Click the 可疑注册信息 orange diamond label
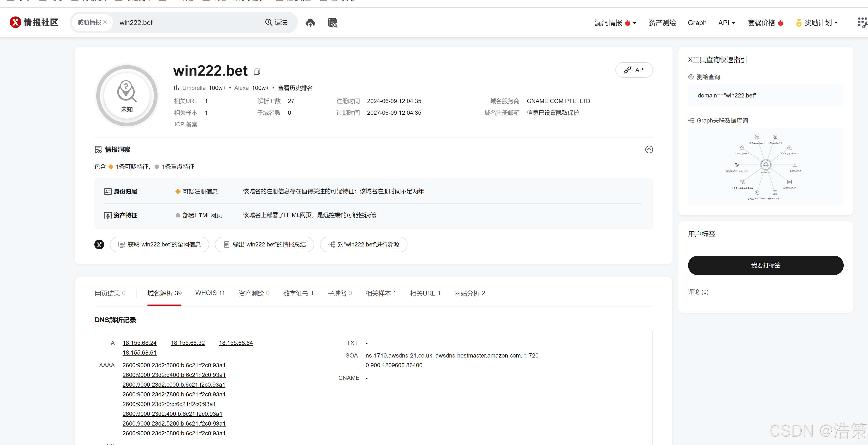Viewport: 868px width, 445px height. tap(196, 191)
